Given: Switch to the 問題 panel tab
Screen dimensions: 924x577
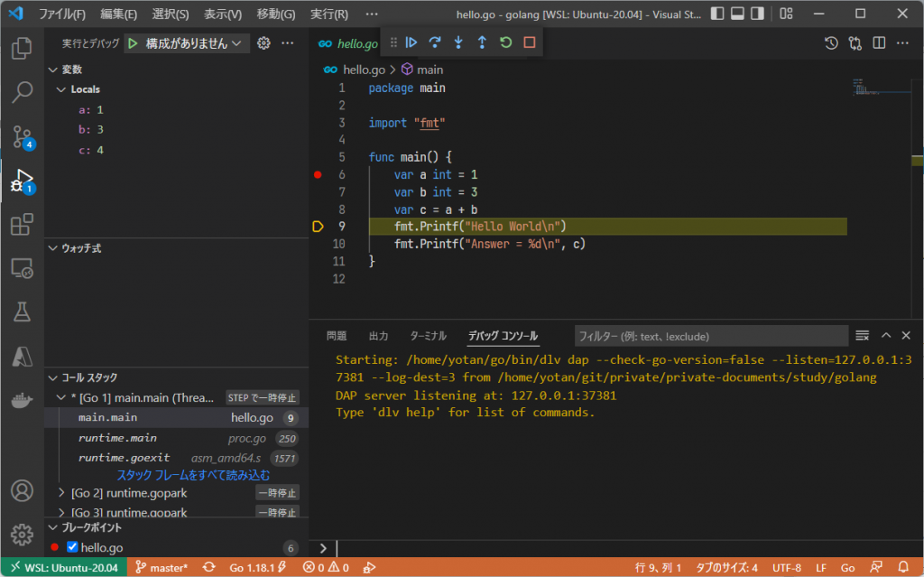Looking at the screenshot, I should point(337,336).
